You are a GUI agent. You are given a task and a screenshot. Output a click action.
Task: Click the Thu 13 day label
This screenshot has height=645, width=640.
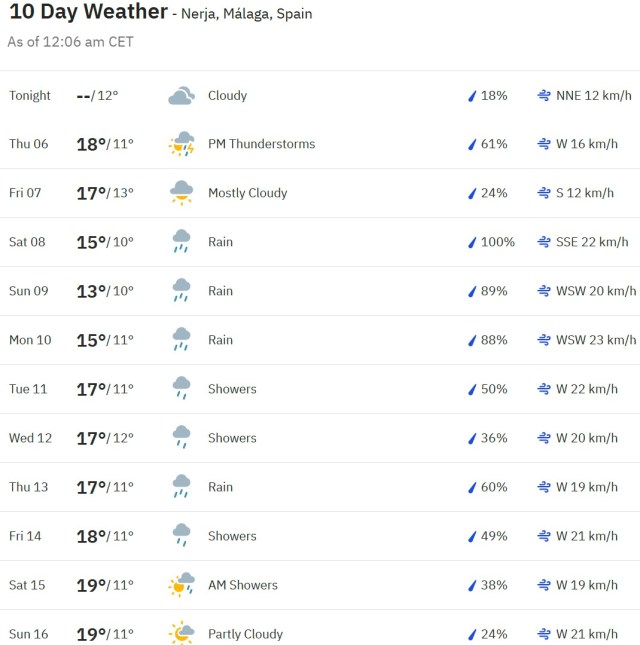29,487
